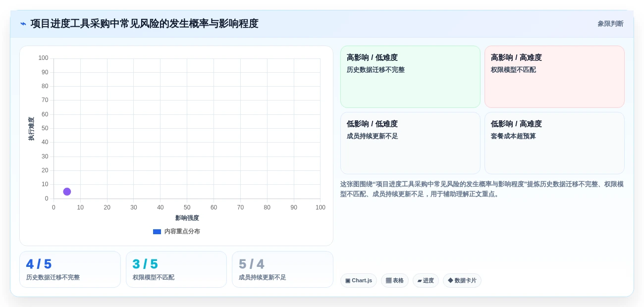Open the 低影响 / 低难度 quadrant card
Image resolution: width=644 pixels, height=307 pixels.
click(410, 143)
